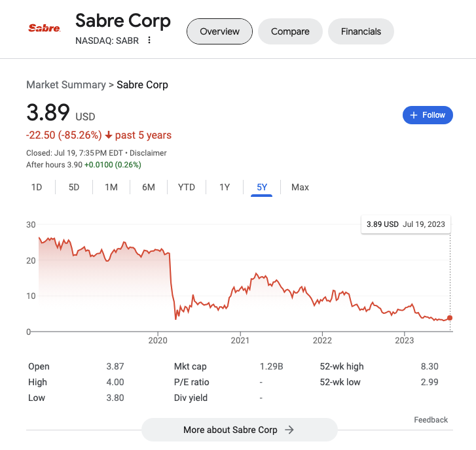The height and width of the screenshot is (450, 476).
Task: Switch to the Compare tab
Action: (x=290, y=31)
